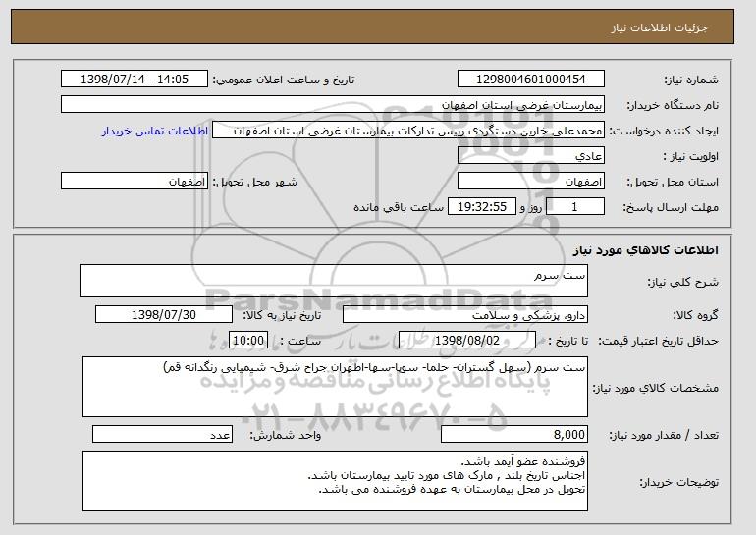Click the label گروه کالا
Screen dimensions: 756x535
tap(696, 316)
